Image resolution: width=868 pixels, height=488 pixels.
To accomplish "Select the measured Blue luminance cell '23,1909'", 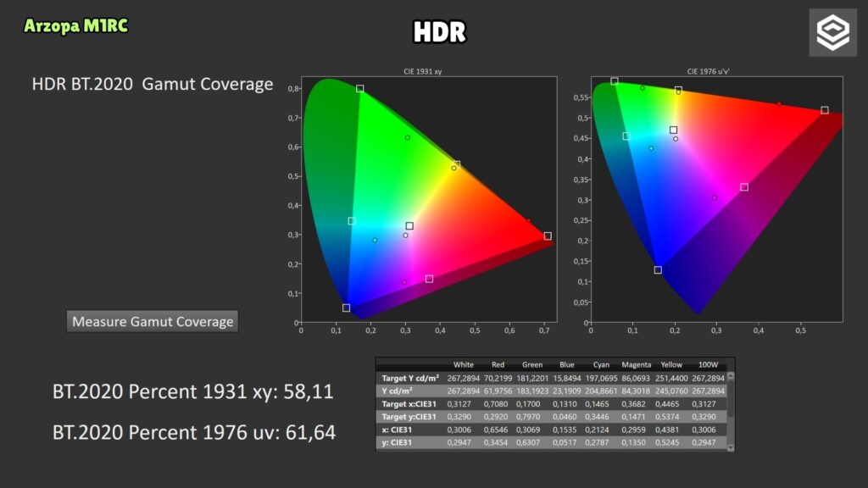I will [567, 391].
